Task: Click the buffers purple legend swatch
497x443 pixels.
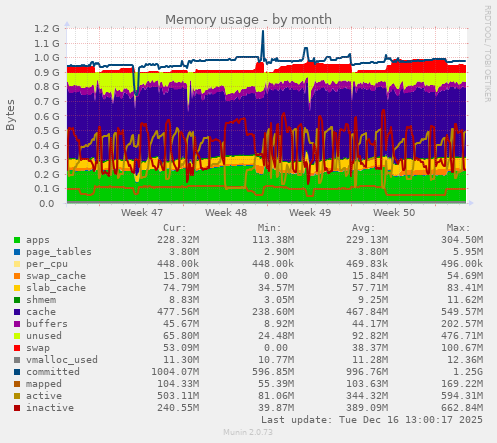Action: 17,324
